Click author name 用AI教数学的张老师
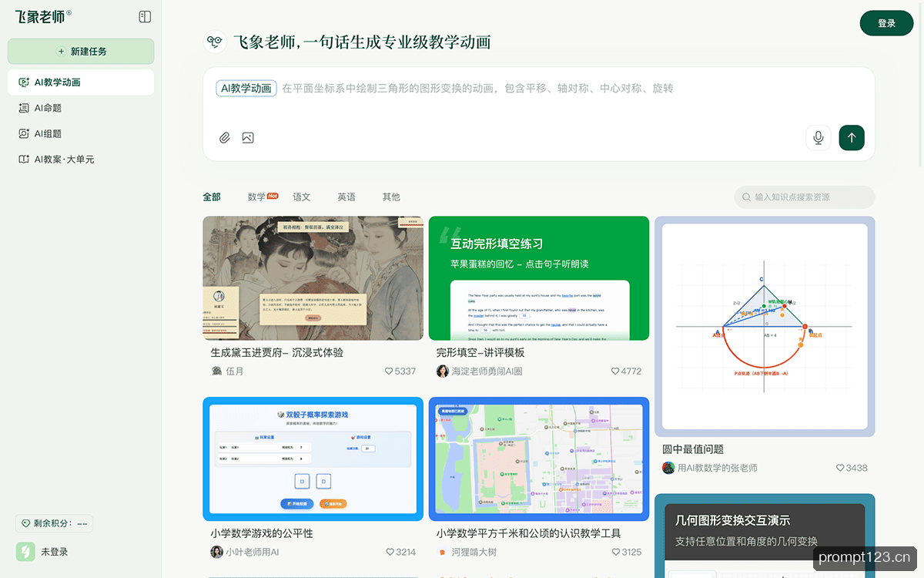The width and height of the screenshot is (924, 578). coord(718,468)
